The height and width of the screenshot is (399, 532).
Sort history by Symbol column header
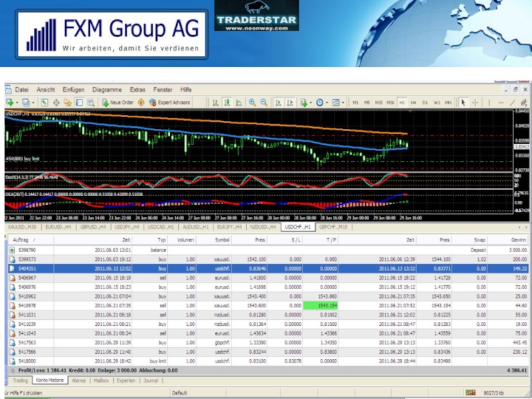tap(213, 240)
